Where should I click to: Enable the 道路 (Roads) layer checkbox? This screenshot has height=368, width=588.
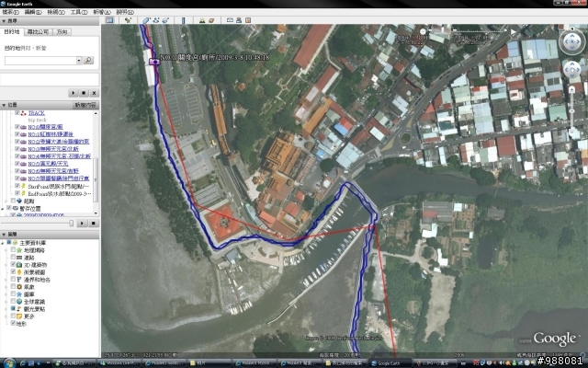tap(14, 258)
